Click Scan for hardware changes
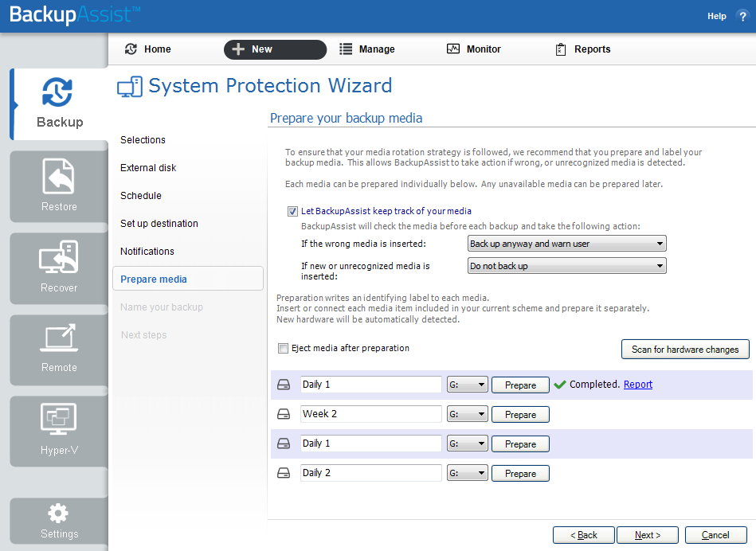Screen dimensions: 756x551 (685, 350)
